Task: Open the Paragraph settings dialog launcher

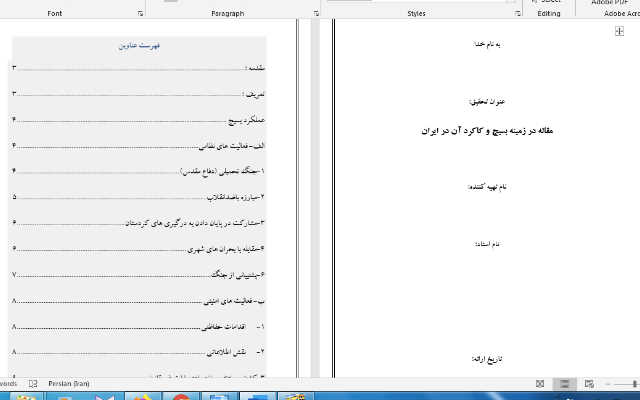Action: pyautogui.click(x=316, y=14)
